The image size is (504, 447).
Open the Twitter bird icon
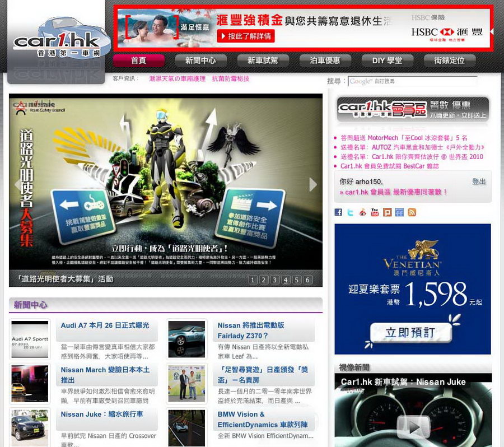click(x=351, y=212)
